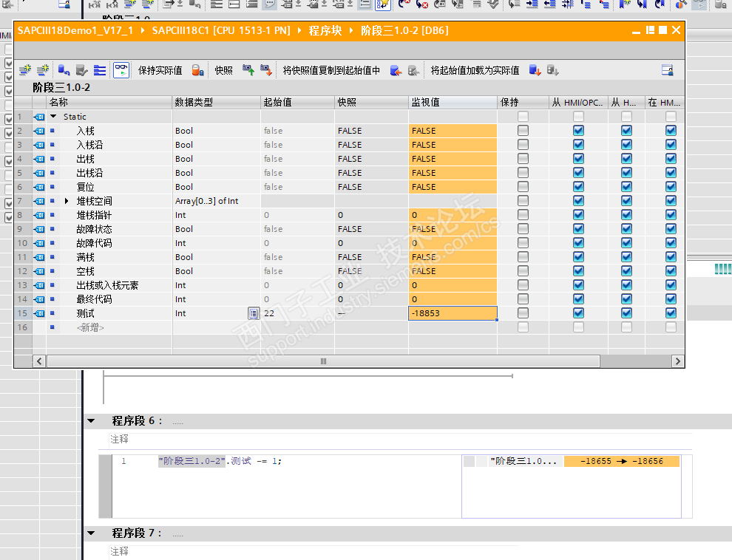Click the tag icon of row 13 出栈或入栈元素

tap(39, 285)
